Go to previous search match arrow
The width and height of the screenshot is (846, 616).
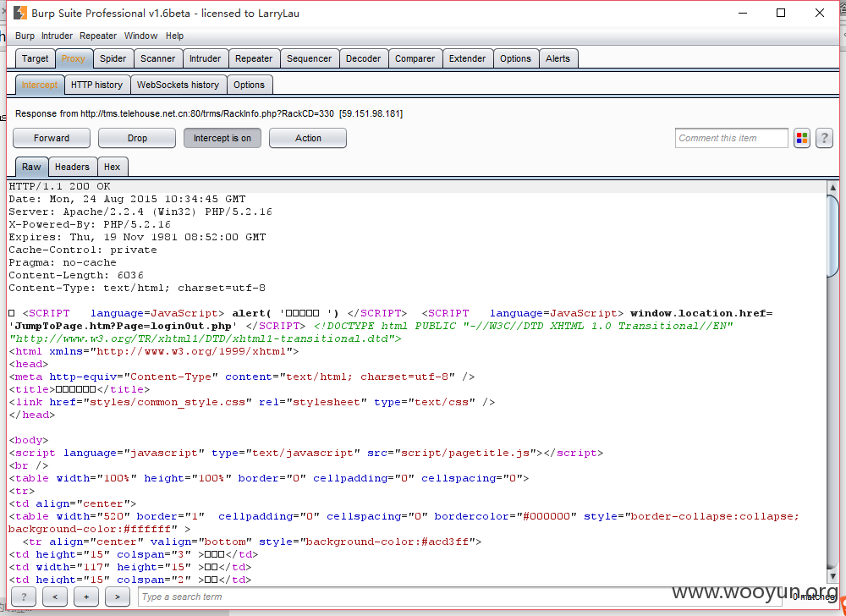(55, 597)
